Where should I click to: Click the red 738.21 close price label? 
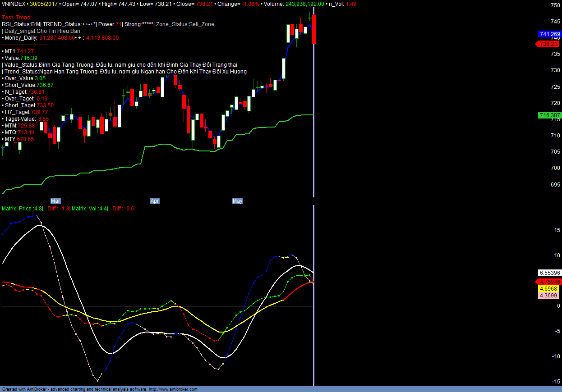pyautogui.click(x=548, y=44)
